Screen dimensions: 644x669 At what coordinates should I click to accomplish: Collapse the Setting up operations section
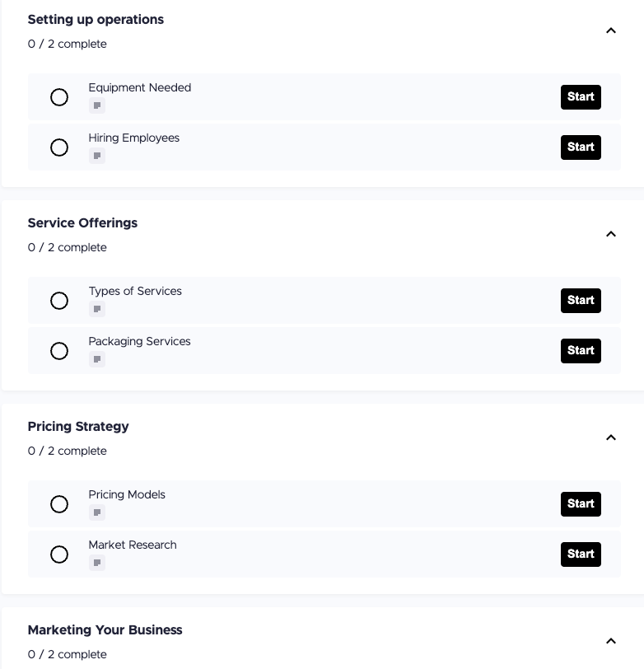(611, 30)
